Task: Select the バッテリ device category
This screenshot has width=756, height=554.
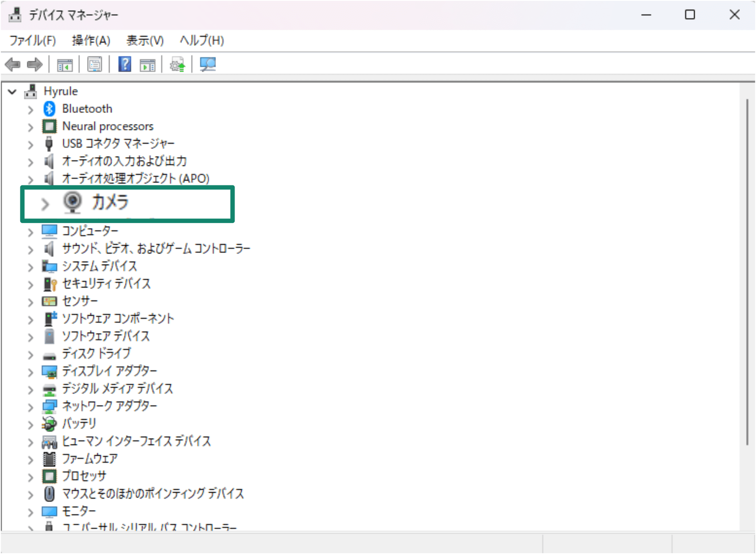Action: 78,424
